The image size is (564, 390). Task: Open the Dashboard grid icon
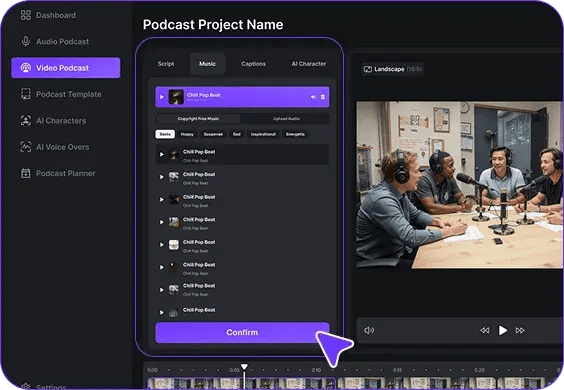(26, 15)
